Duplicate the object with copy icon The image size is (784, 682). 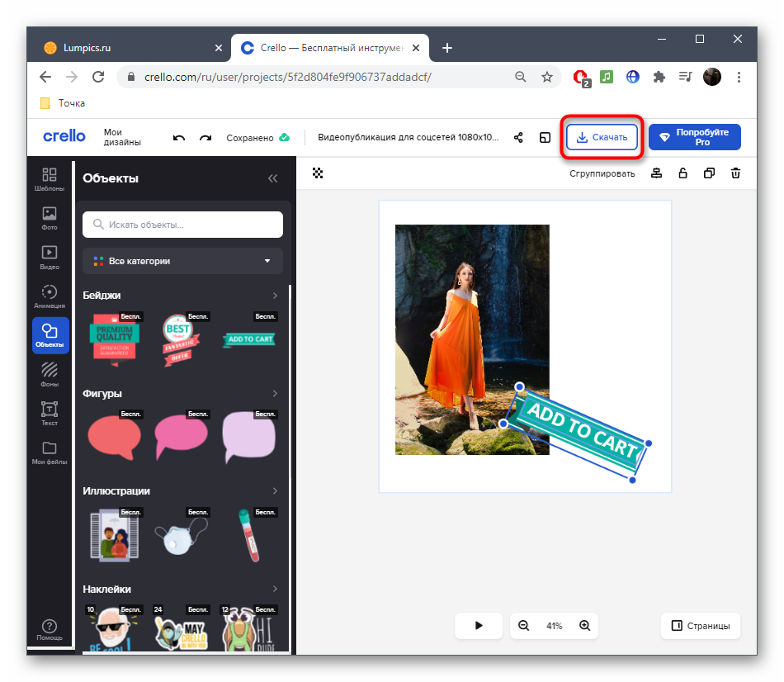(x=709, y=173)
